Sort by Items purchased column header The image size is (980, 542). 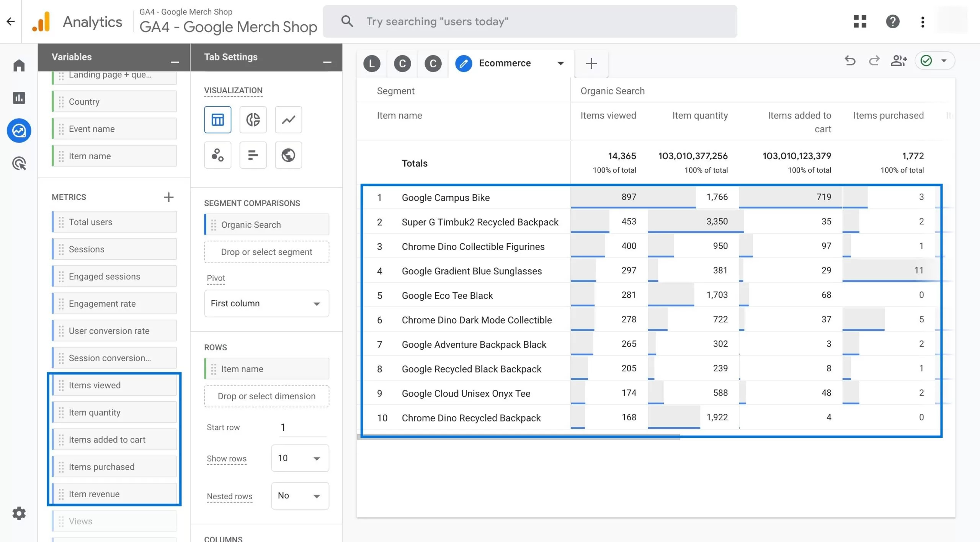coord(888,116)
